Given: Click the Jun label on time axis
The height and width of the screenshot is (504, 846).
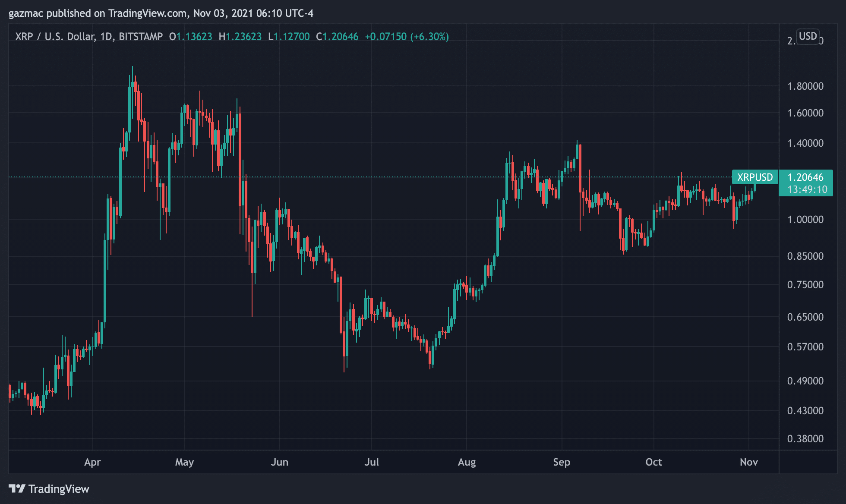Looking at the screenshot, I should [x=280, y=462].
